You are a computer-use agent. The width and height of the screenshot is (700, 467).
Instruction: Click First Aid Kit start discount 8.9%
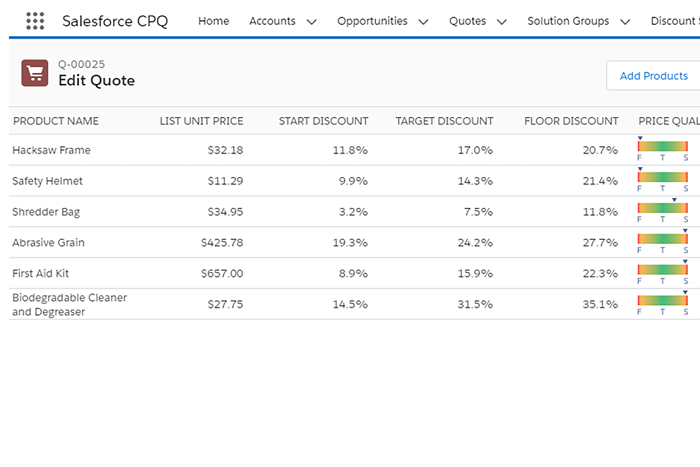[350, 274]
